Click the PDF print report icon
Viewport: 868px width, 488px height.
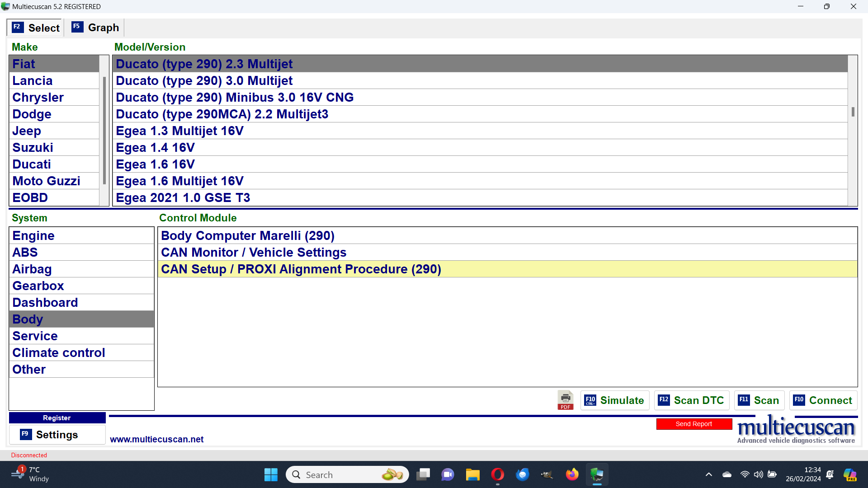pos(565,400)
